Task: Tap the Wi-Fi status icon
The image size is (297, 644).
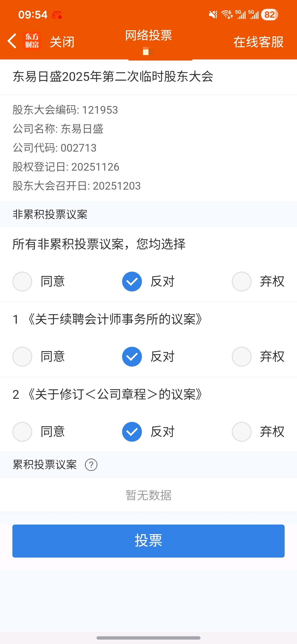Action: click(x=227, y=14)
